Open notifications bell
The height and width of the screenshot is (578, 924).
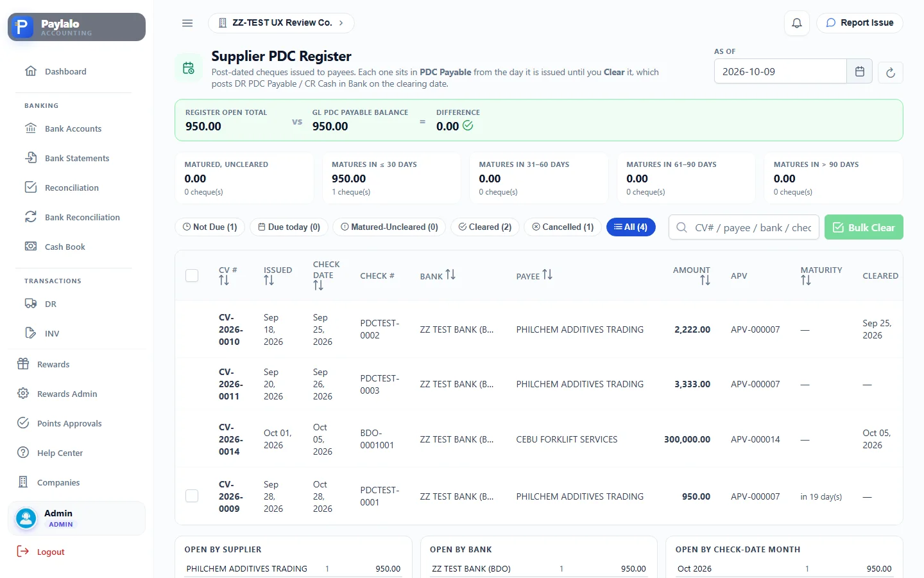tap(797, 23)
